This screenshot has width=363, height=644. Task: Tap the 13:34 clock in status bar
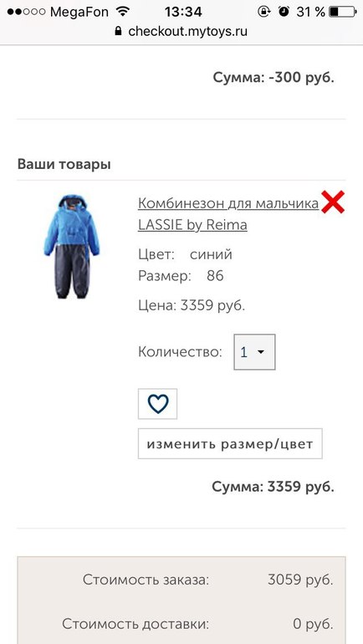tap(183, 12)
